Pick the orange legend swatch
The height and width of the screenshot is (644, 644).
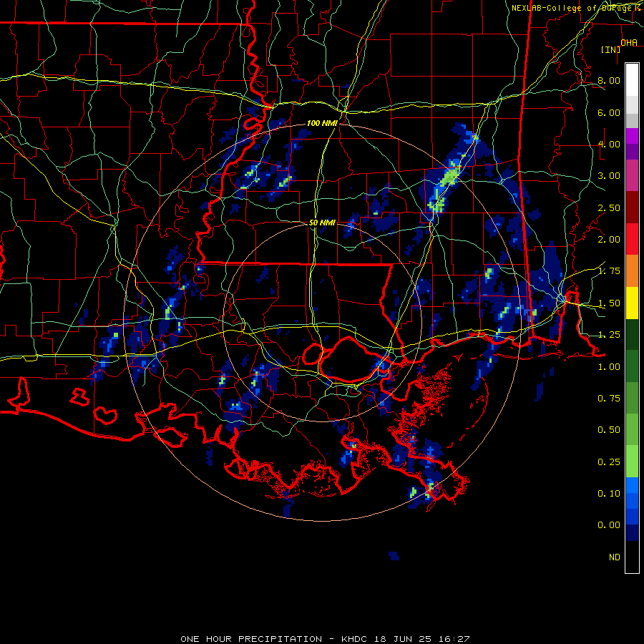tap(632, 270)
